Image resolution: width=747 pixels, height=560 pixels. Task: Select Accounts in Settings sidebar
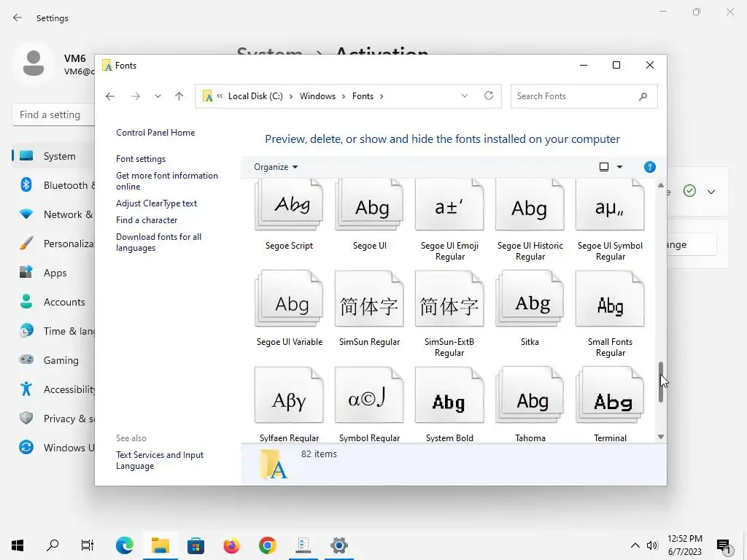coord(53,302)
